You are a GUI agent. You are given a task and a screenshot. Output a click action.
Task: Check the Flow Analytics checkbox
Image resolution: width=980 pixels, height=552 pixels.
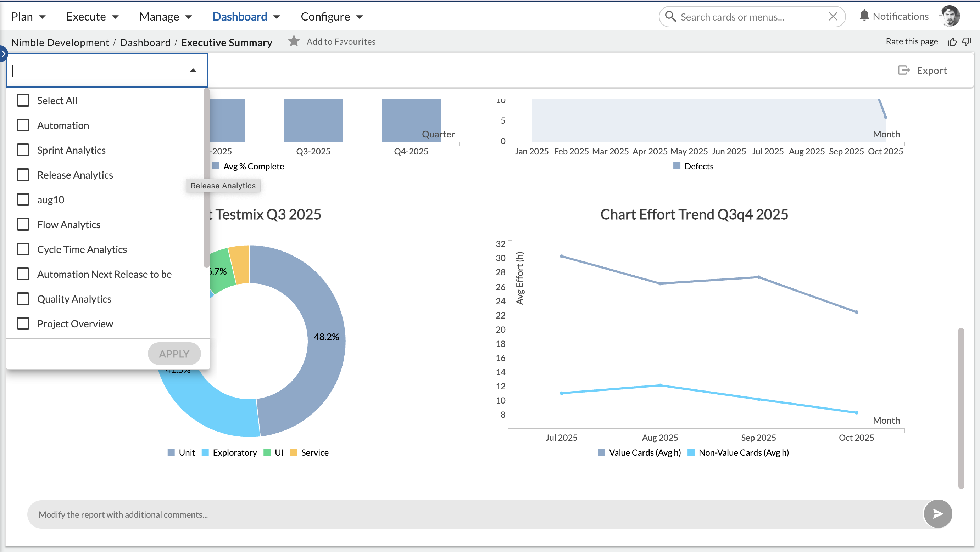click(x=23, y=225)
